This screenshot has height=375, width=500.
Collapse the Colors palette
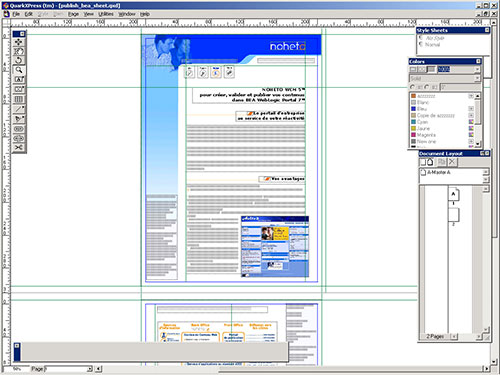coord(478,61)
